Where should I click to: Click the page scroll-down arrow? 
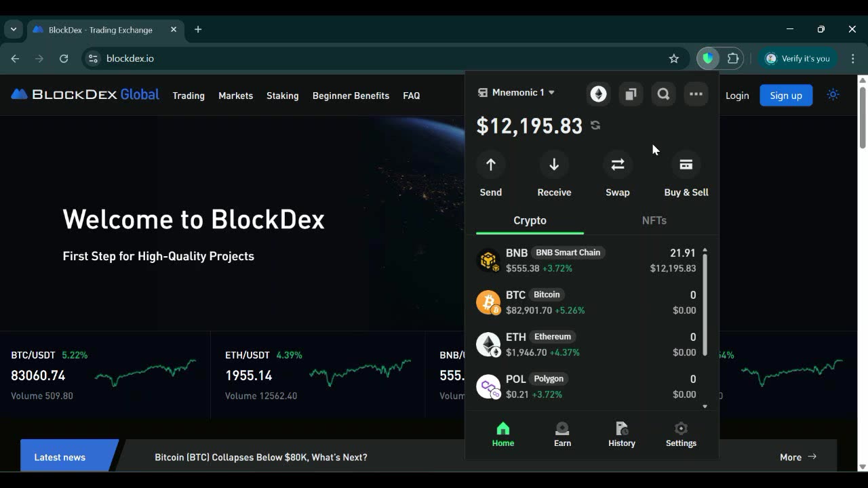863,466
